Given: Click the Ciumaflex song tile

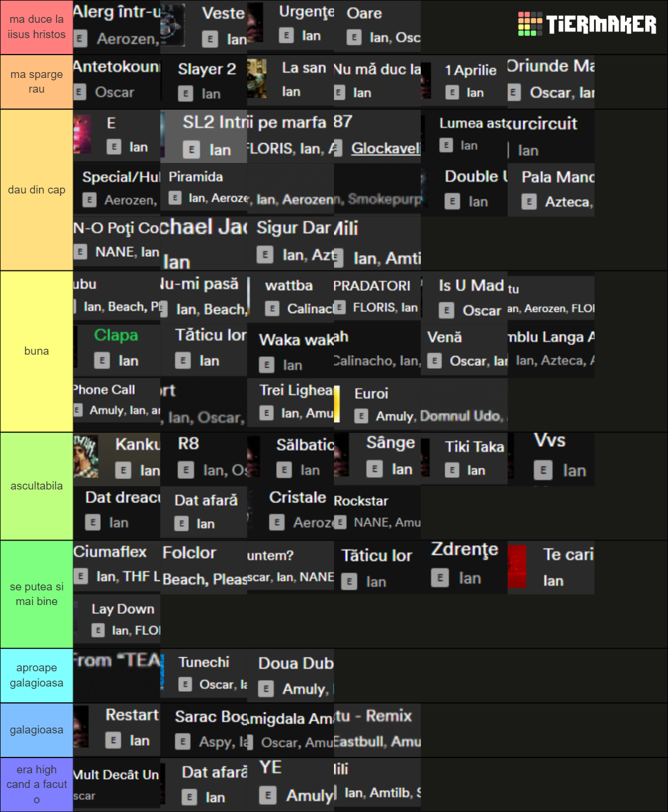Looking at the screenshot, I should click(x=117, y=568).
